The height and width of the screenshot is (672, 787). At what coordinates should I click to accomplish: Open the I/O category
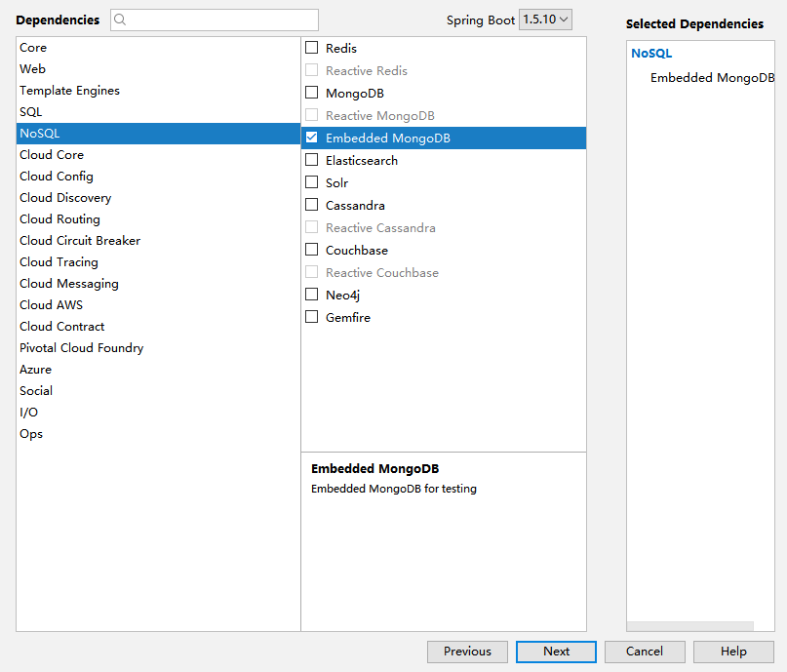click(x=158, y=412)
